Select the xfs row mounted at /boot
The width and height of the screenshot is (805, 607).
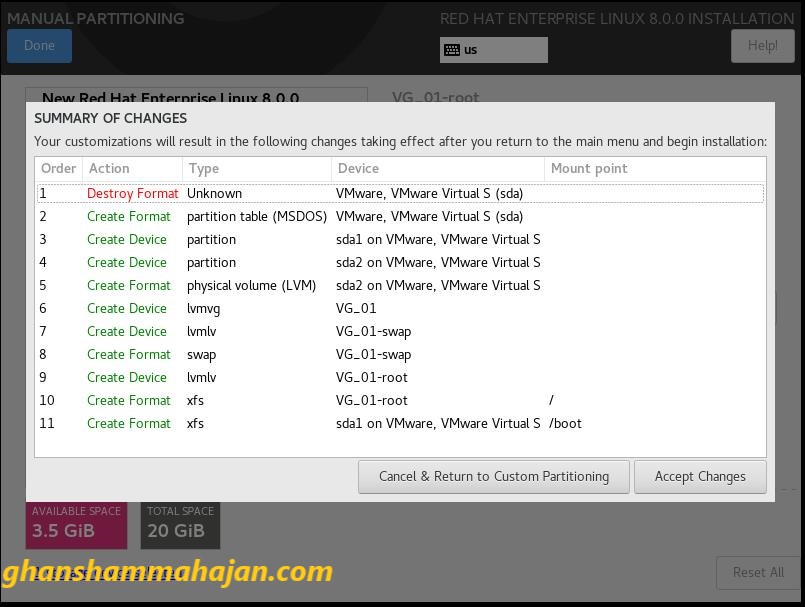click(400, 424)
